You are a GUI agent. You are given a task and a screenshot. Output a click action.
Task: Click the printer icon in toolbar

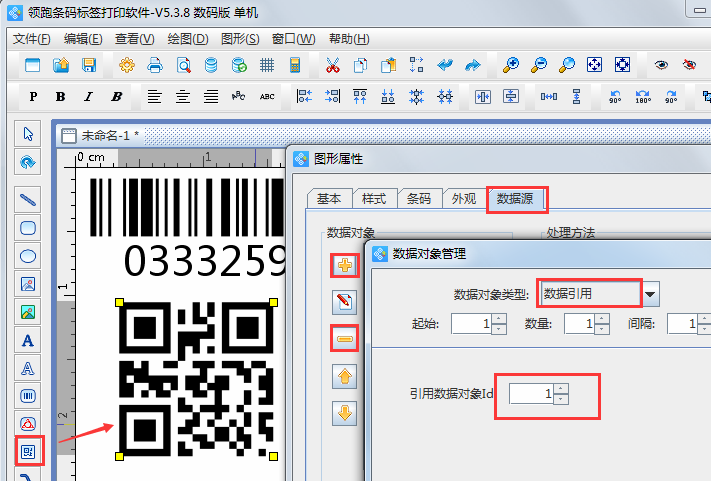(155, 65)
